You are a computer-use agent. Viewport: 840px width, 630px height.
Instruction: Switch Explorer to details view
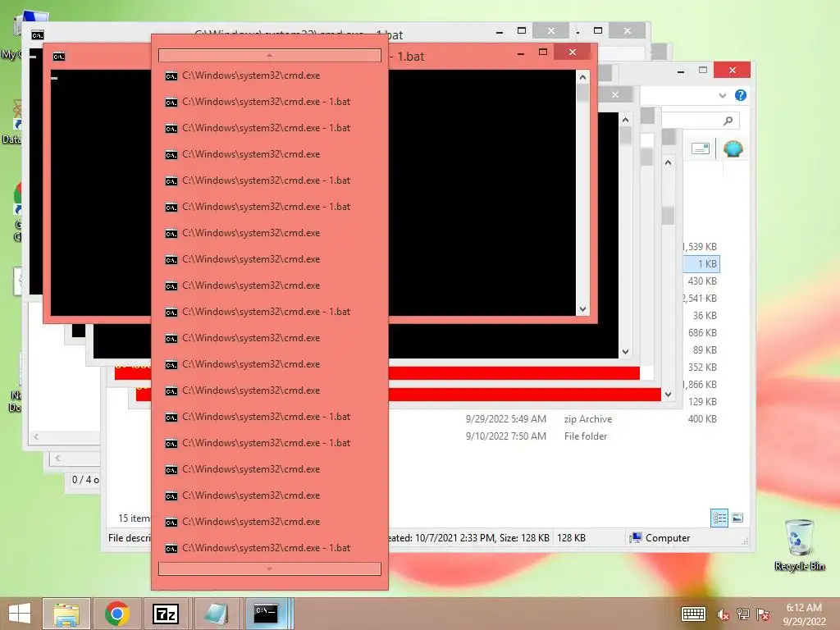(719, 518)
